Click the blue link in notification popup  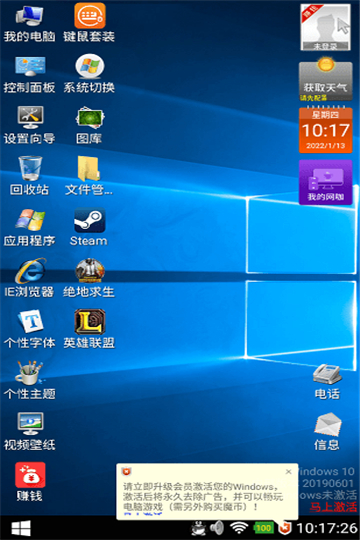143,514
